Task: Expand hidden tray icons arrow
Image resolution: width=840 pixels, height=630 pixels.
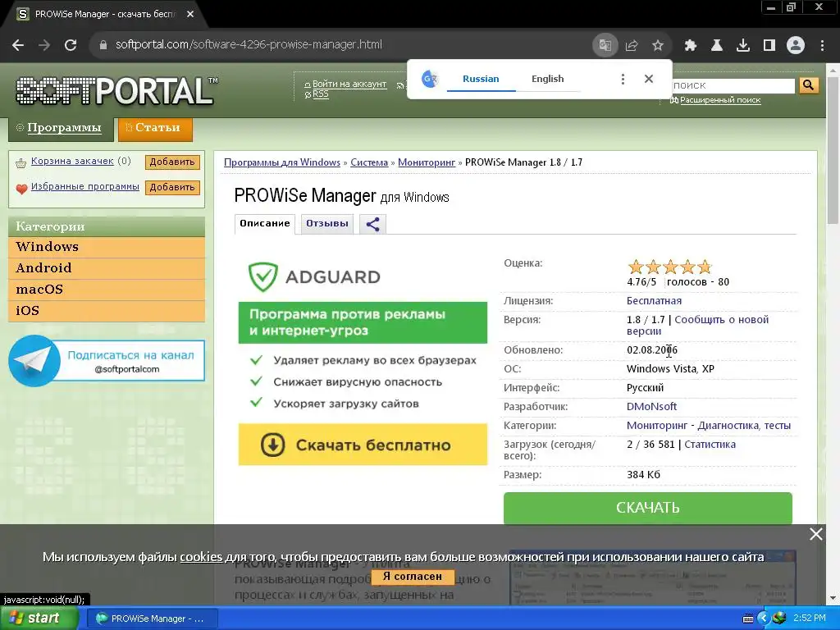Action: pos(764,619)
